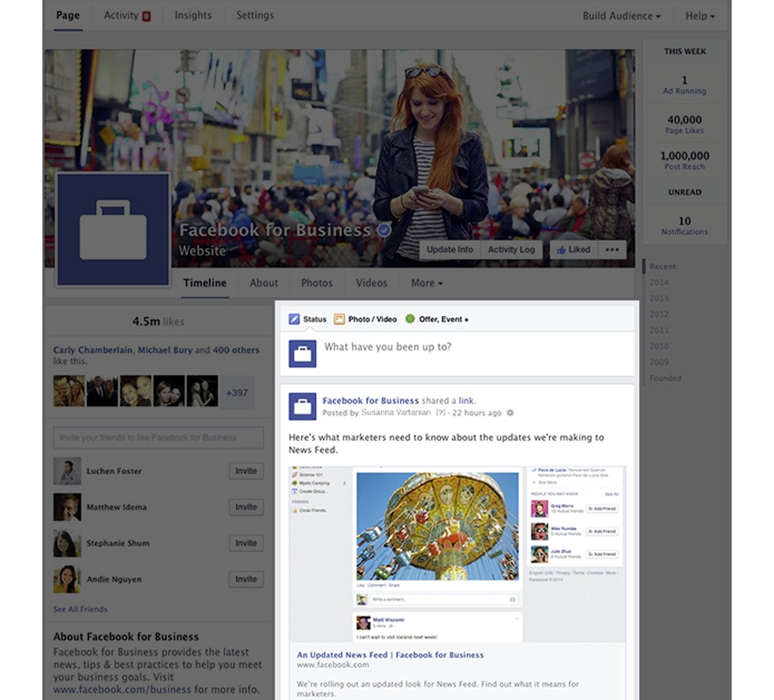This screenshot has height=700, width=774.
Task: Open the 400 others likers link
Action: click(236, 350)
